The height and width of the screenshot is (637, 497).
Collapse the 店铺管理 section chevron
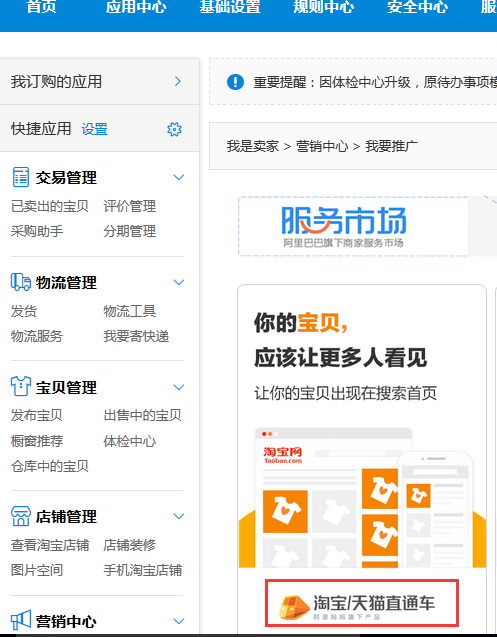point(179,516)
